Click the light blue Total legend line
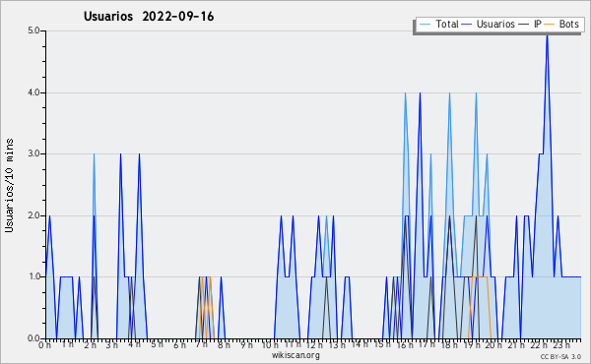Screen dimensions: 591x364 [x=425, y=25]
